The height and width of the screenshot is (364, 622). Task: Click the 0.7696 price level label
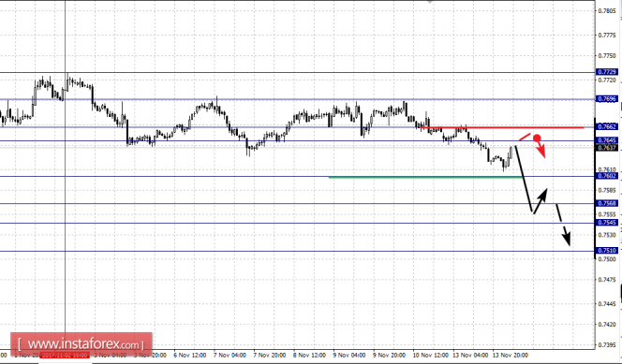[x=607, y=98]
